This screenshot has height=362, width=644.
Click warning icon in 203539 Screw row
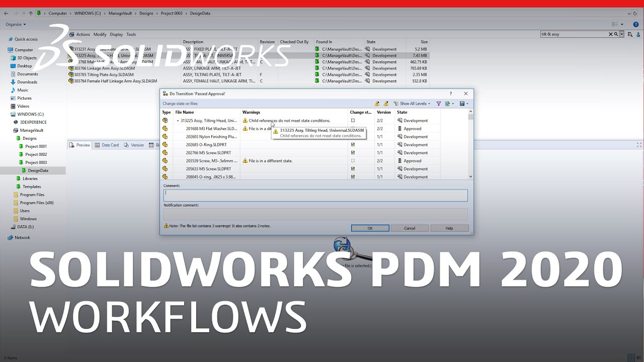[245, 161]
